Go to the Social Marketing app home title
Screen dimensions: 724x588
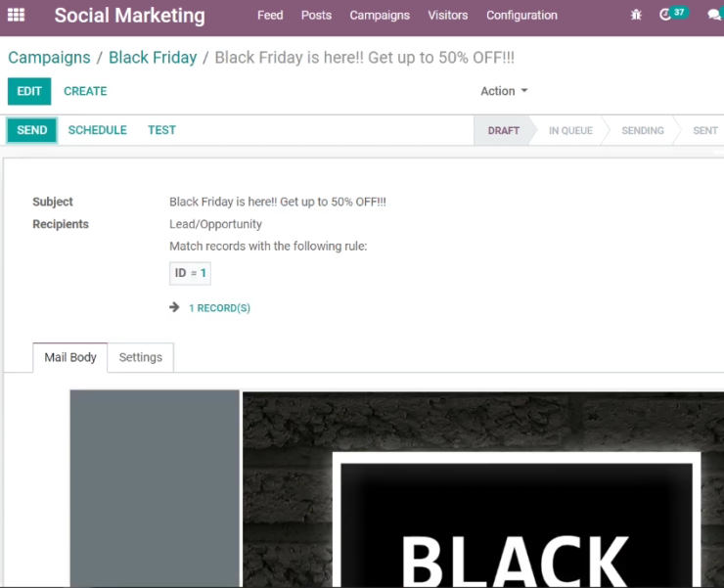click(130, 16)
